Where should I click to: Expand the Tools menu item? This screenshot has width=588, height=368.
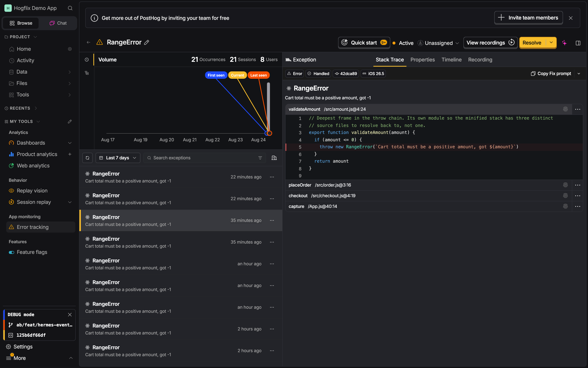pos(70,95)
